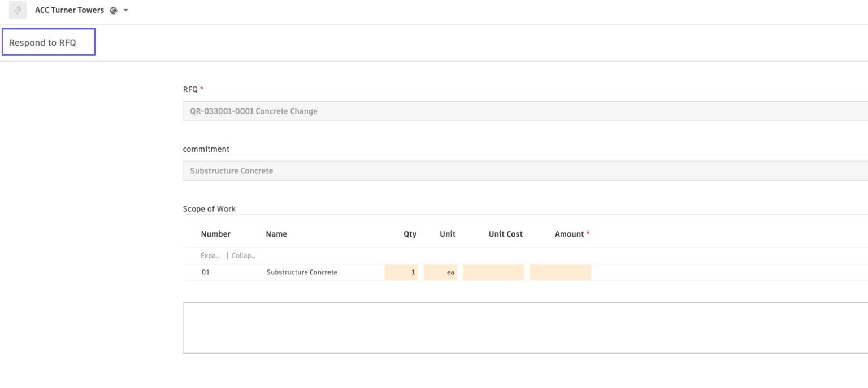This screenshot has height=388, width=868.
Task: Click the Number column header
Action: tap(216, 234)
